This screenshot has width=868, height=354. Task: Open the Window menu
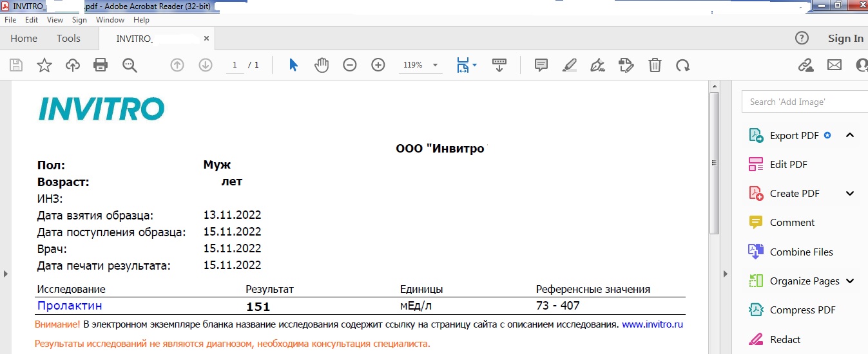110,20
